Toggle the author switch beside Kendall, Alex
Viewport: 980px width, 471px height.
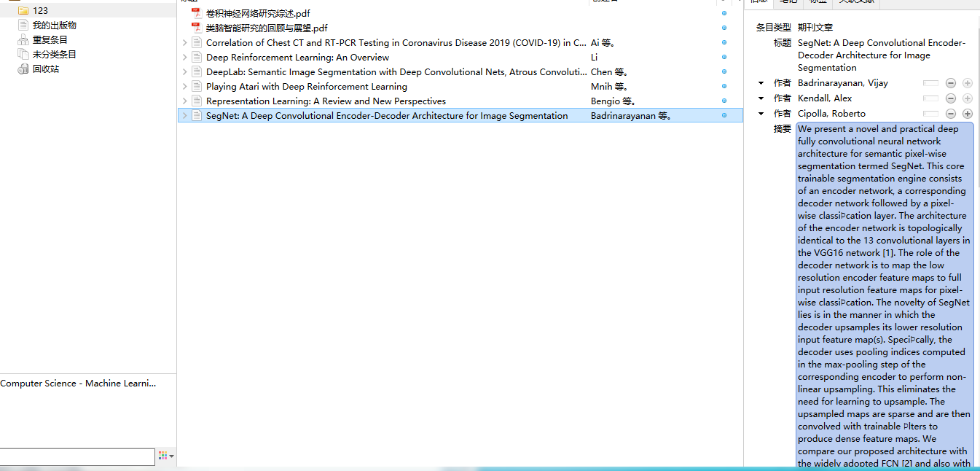(x=930, y=98)
